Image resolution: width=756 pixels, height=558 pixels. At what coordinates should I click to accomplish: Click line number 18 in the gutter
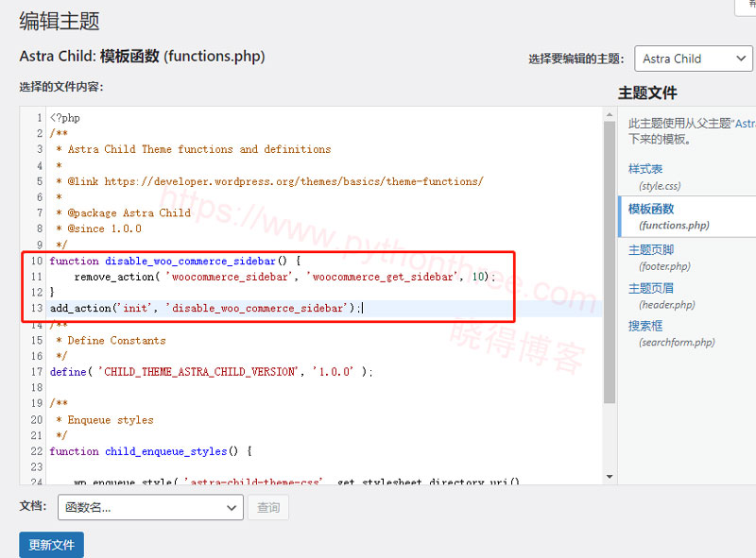pyautogui.click(x=37, y=387)
